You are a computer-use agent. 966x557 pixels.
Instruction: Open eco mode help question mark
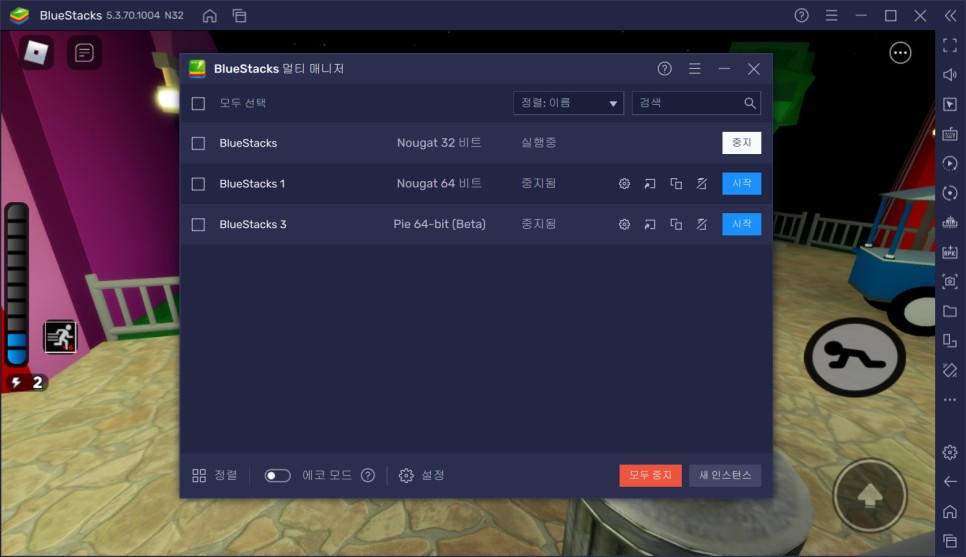[368, 475]
